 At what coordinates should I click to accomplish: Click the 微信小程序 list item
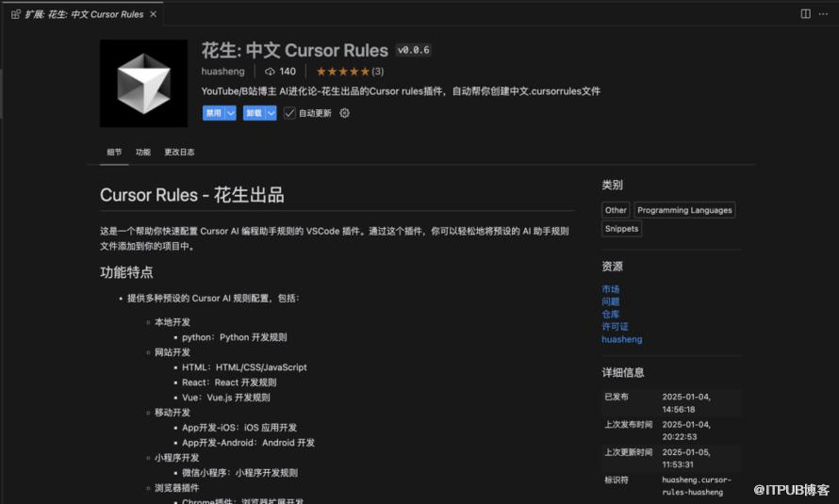click(239, 473)
